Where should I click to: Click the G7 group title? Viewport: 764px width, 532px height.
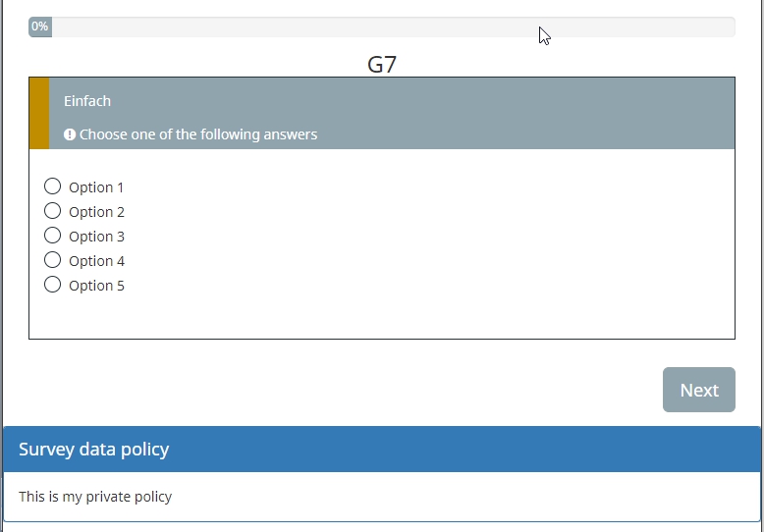(382, 65)
